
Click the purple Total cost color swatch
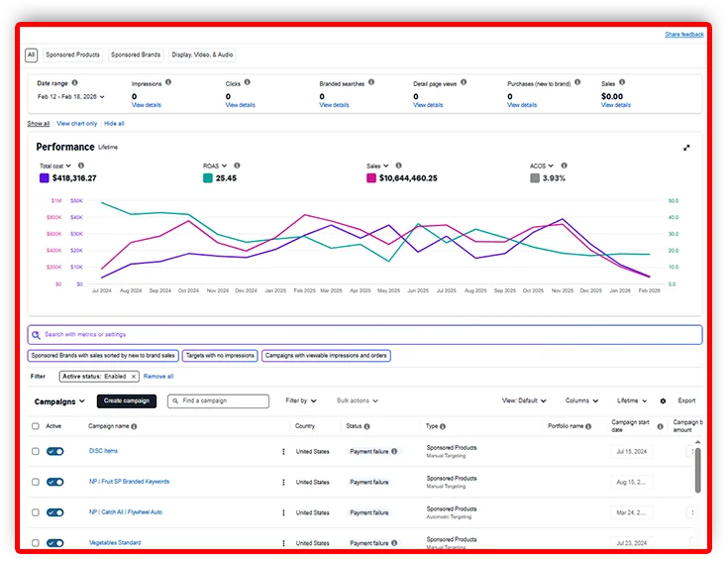(x=45, y=177)
